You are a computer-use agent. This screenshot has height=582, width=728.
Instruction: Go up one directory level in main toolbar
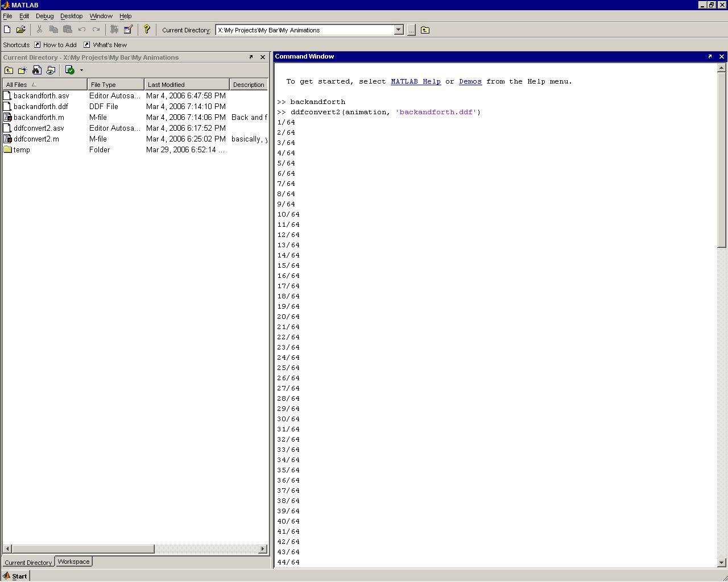pos(425,30)
